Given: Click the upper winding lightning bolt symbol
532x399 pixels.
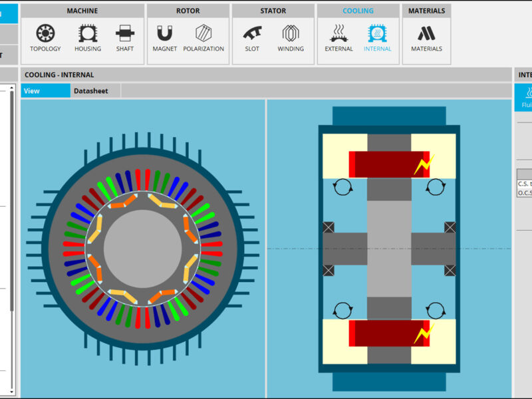Looking at the screenshot, I should [x=424, y=164].
